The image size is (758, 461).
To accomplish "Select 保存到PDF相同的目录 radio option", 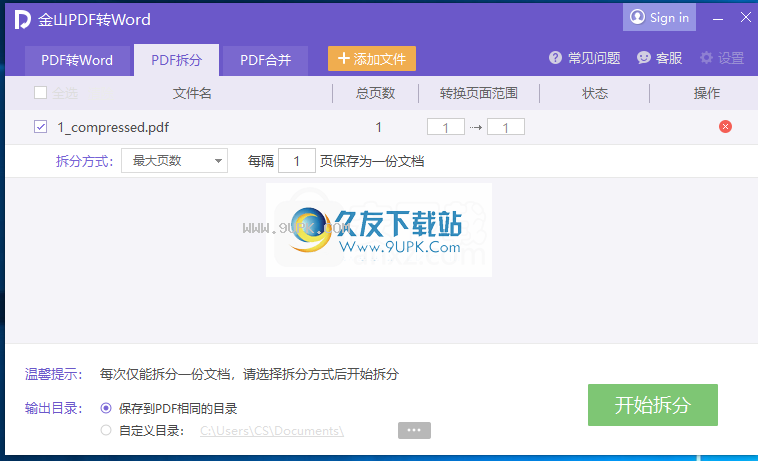I will 106,408.
